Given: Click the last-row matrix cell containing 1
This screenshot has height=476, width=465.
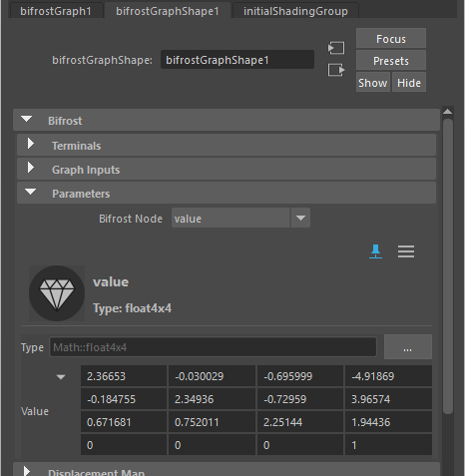Looking at the screenshot, I should (x=388, y=445).
